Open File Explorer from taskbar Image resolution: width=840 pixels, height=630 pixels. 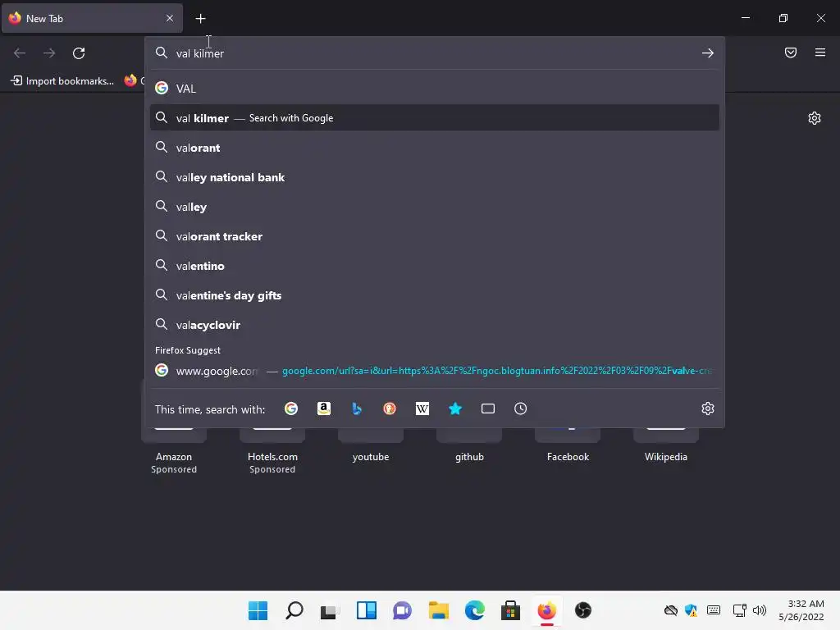tap(439, 610)
